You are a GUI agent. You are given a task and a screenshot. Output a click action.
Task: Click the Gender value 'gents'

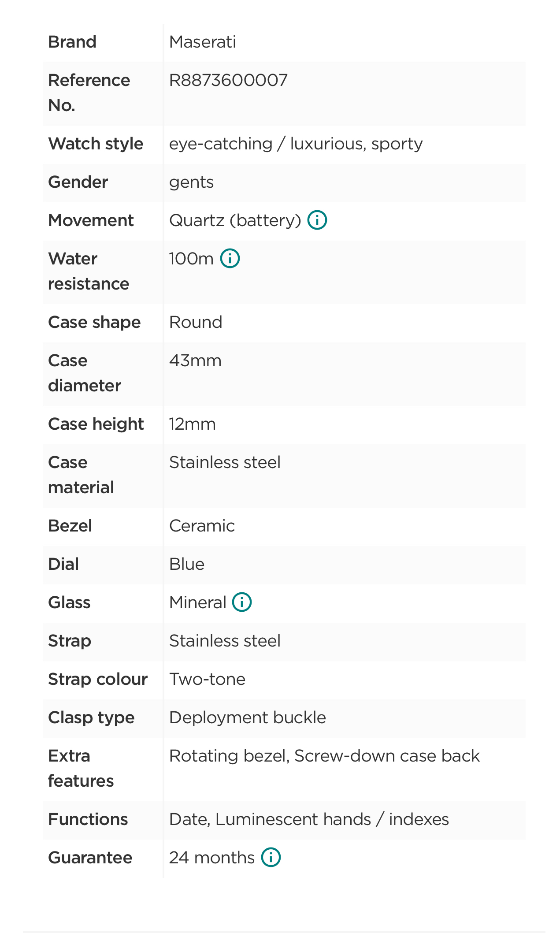point(191,182)
